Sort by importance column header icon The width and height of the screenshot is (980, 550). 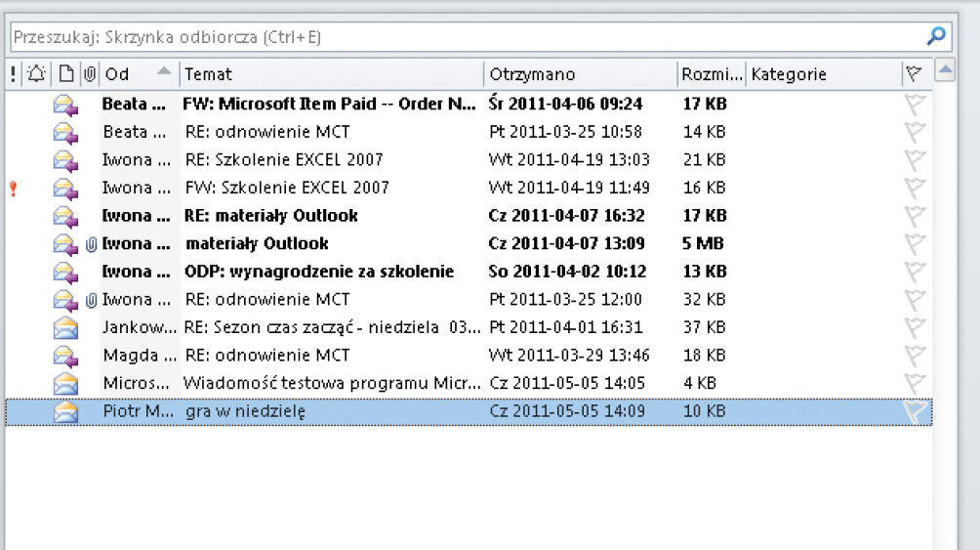tap(13, 74)
